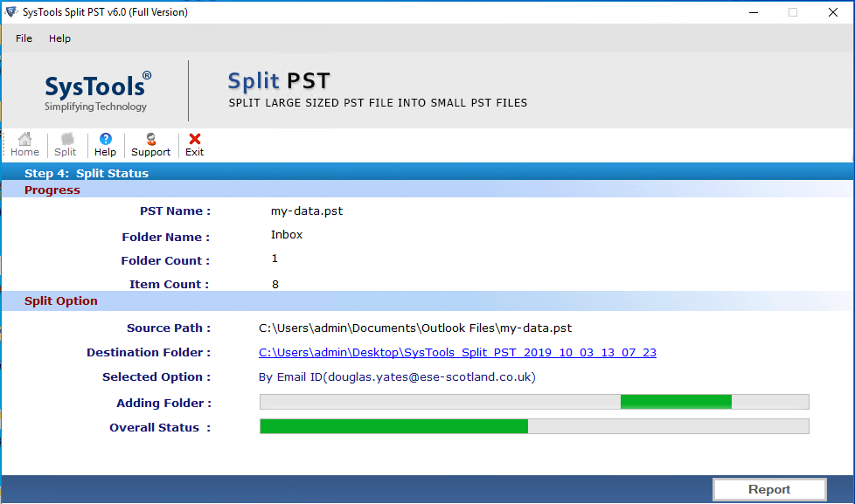
Task: Click the Overall Status label
Action: point(160,428)
